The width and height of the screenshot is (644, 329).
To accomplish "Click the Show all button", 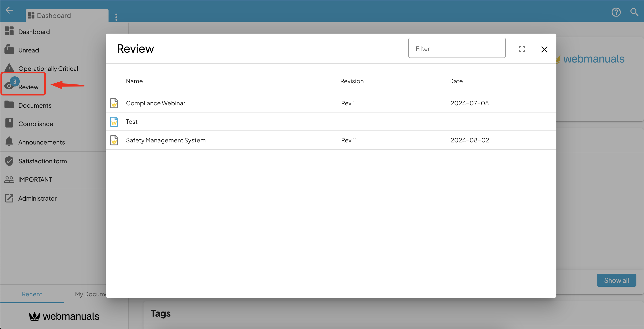I will (x=616, y=280).
